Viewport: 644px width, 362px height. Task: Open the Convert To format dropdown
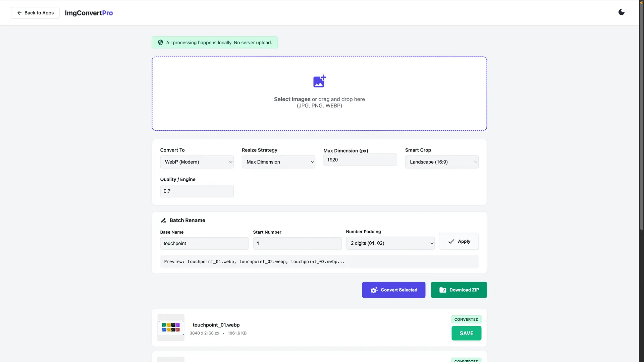coord(197,162)
